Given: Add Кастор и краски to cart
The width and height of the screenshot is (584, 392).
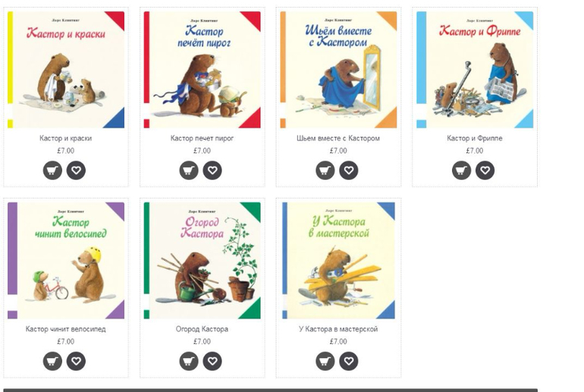Looking at the screenshot, I should point(52,171).
